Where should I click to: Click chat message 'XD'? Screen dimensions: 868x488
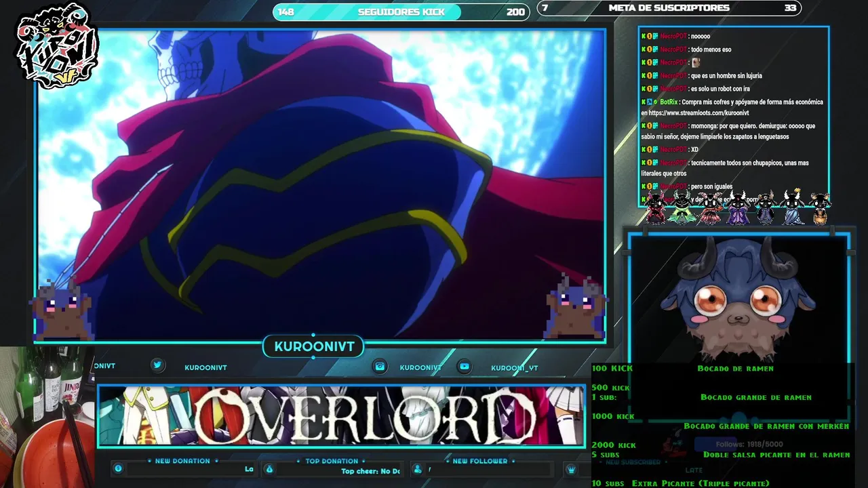(694, 150)
